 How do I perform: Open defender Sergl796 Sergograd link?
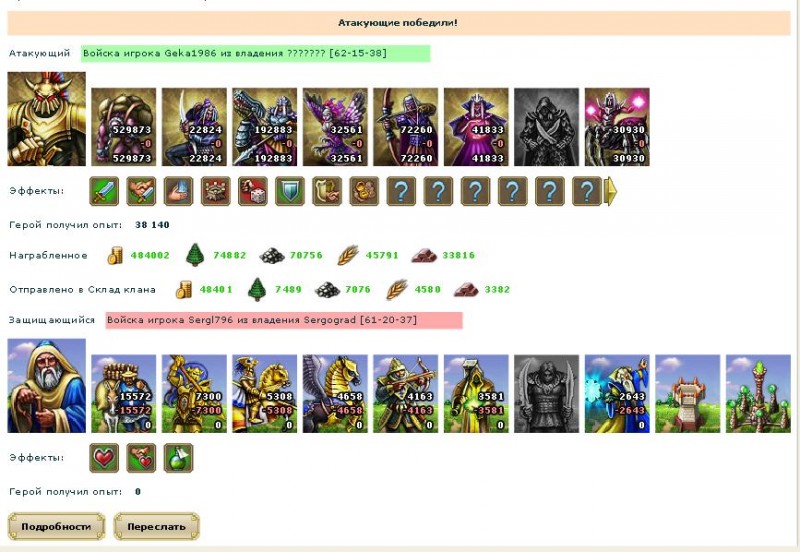click(x=284, y=320)
